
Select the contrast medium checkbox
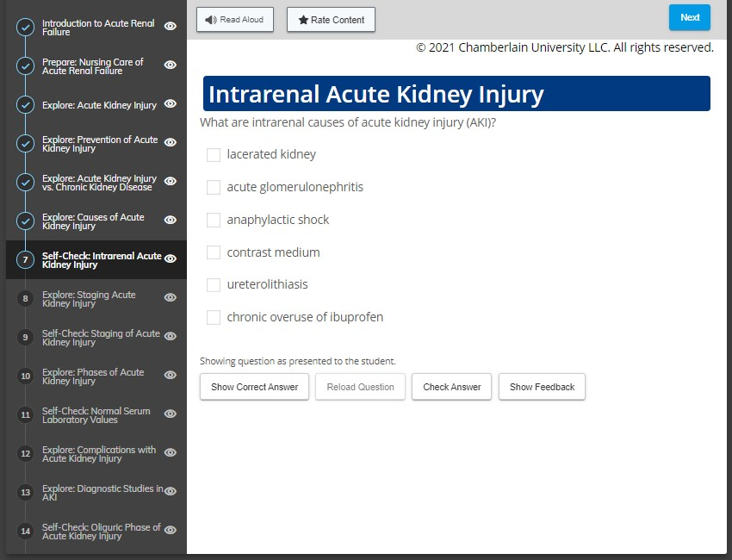click(214, 252)
